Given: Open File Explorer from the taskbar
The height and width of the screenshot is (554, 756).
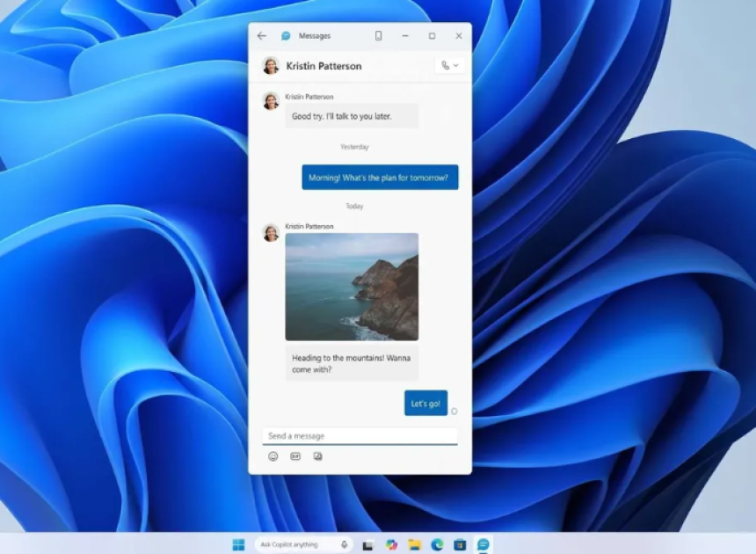Looking at the screenshot, I should (414, 544).
